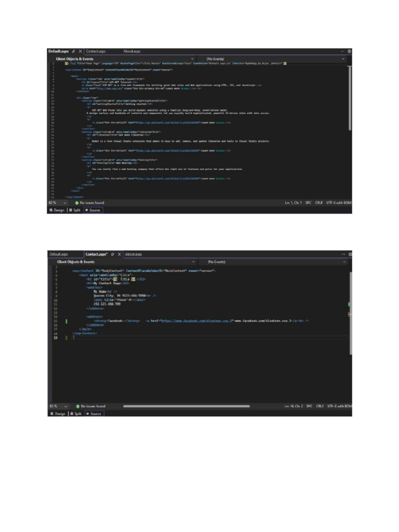Open the http://www.asp.net link in the top editor code
This screenshot has width=399, height=532.
point(109,88)
